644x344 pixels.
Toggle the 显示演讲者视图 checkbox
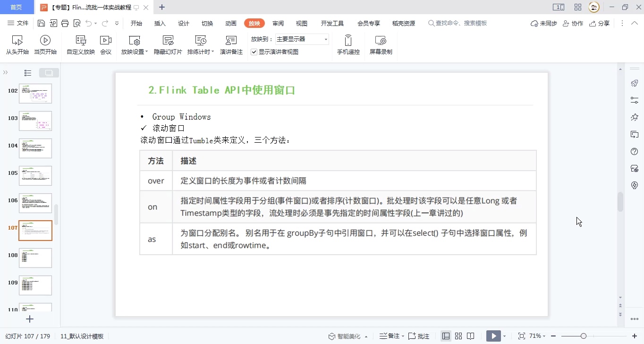pyautogui.click(x=254, y=52)
